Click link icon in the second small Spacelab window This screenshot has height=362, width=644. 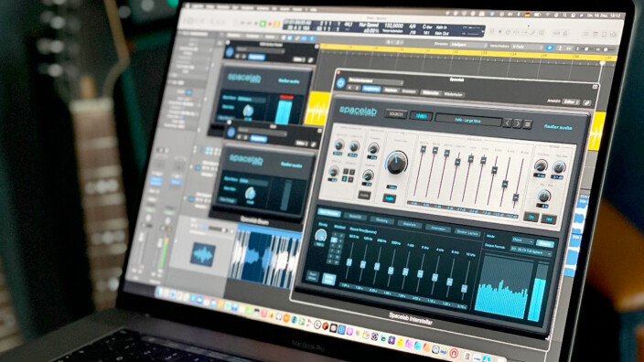tap(314, 144)
